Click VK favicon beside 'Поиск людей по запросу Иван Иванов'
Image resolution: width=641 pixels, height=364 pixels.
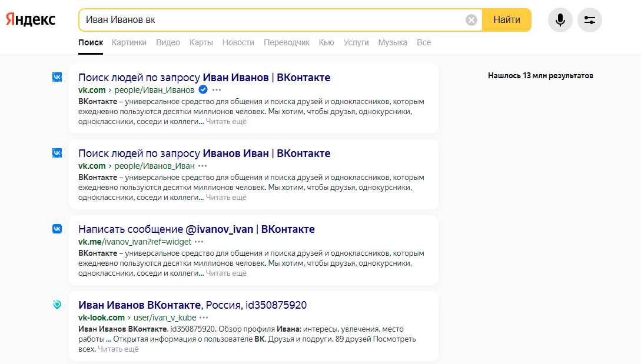[x=57, y=77]
